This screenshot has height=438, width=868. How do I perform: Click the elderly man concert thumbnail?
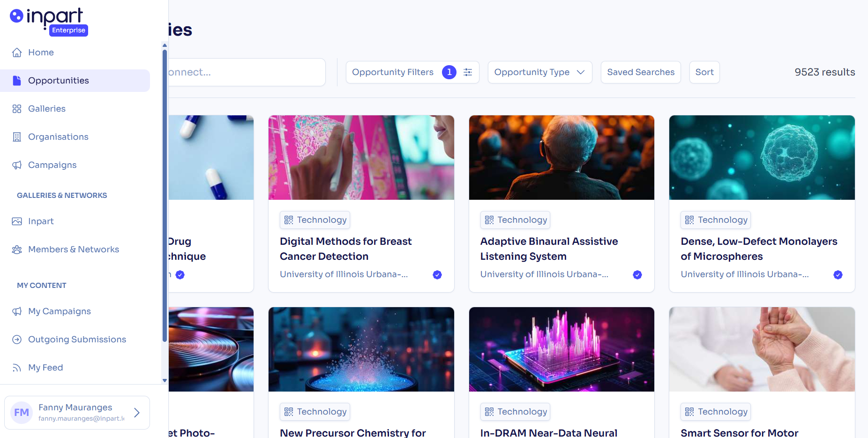point(561,158)
